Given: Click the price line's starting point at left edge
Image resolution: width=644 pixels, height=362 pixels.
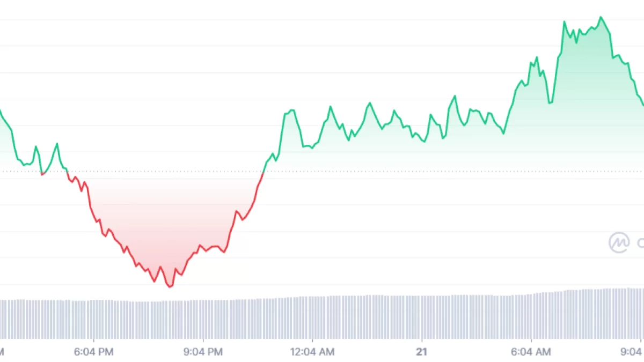Looking at the screenshot, I should pos(1,111).
